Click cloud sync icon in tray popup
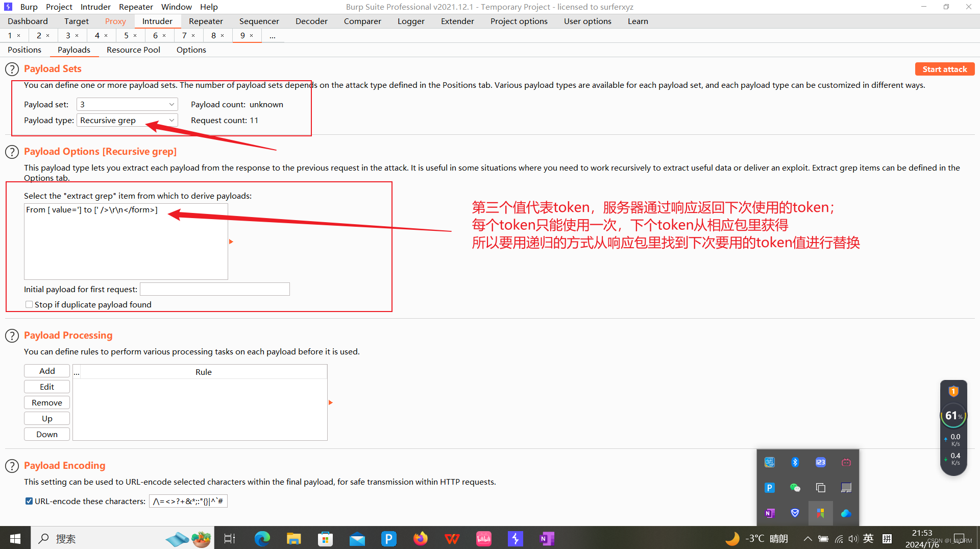Image resolution: width=980 pixels, height=549 pixels. coord(846,513)
